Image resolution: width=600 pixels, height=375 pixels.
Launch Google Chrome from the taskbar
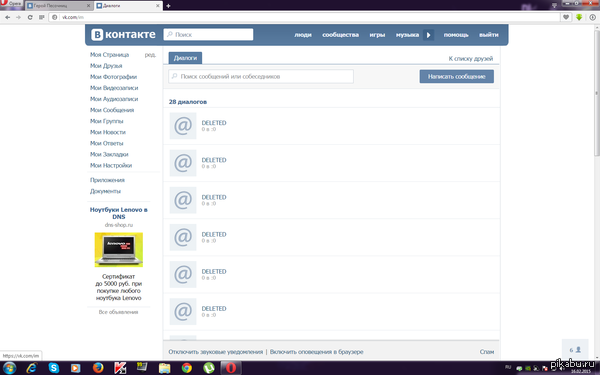[x=187, y=368]
